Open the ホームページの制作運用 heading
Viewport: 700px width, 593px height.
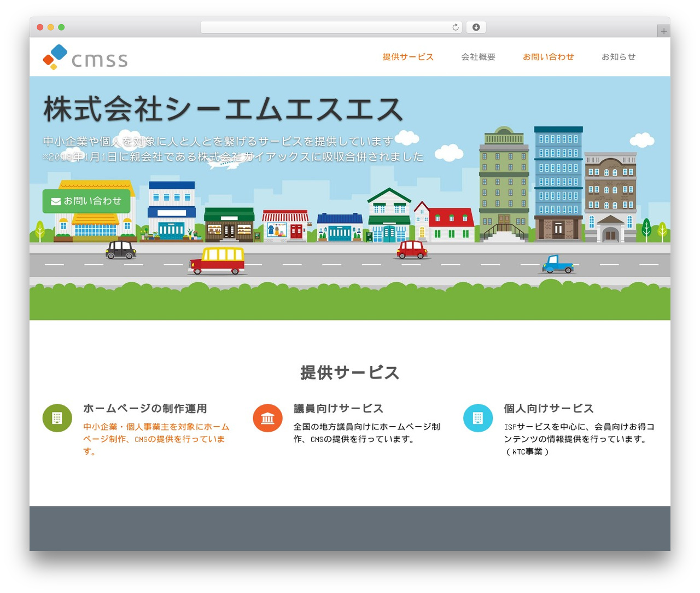tap(145, 409)
